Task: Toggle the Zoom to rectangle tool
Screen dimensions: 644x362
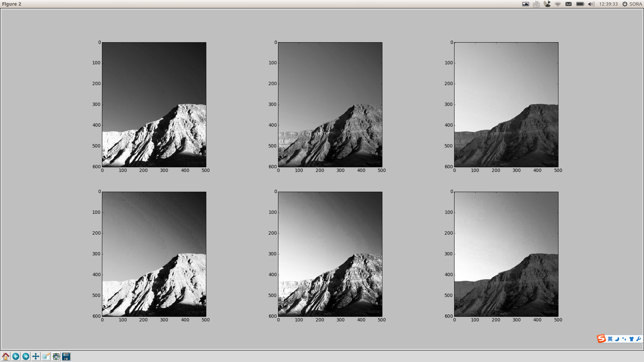Action: (x=46, y=356)
